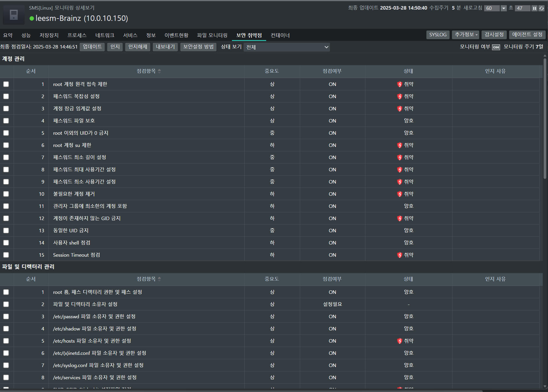Open the 프로세스 tab
The image size is (548, 392).
pos(77,35)
